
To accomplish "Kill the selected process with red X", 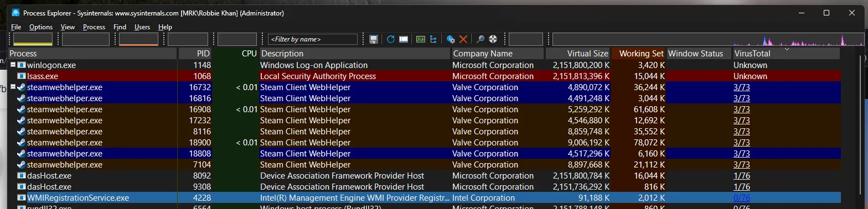I will click(463, 39).
